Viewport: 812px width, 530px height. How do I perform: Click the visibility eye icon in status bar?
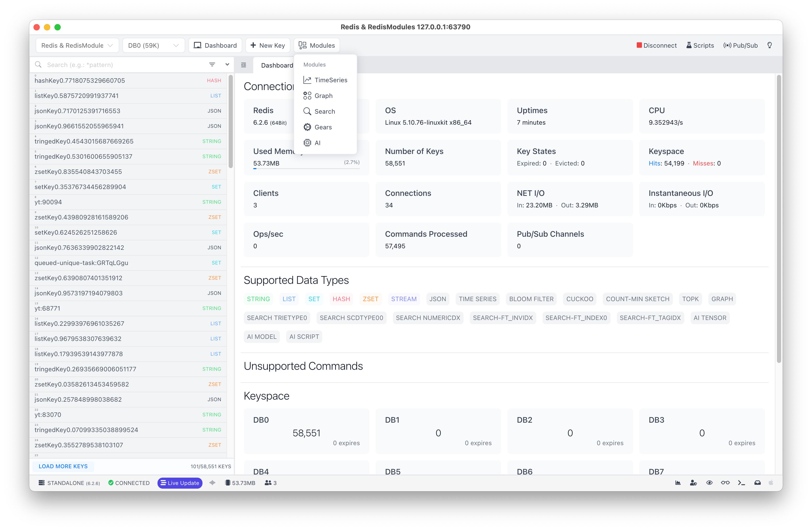[x=708, y=483]
